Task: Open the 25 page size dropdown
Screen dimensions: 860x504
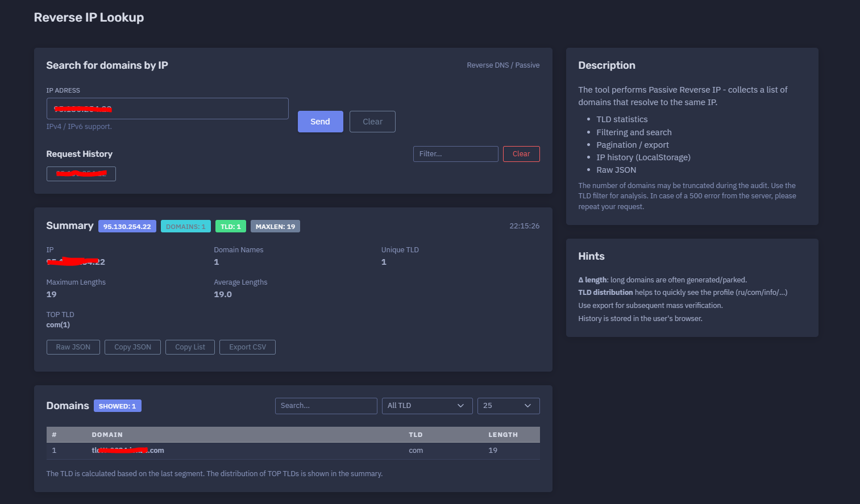Action: 508,406
